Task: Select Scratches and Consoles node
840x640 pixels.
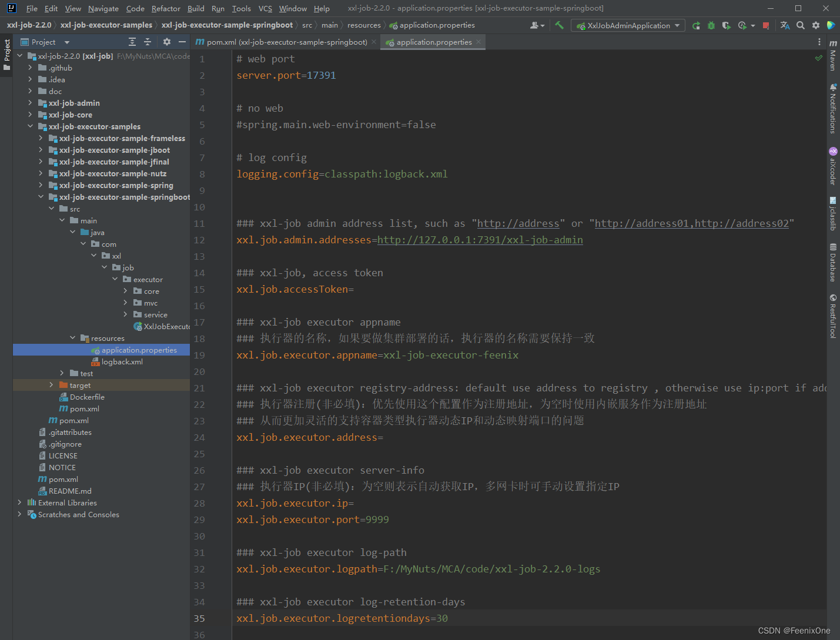Action: tap(78, 514)
